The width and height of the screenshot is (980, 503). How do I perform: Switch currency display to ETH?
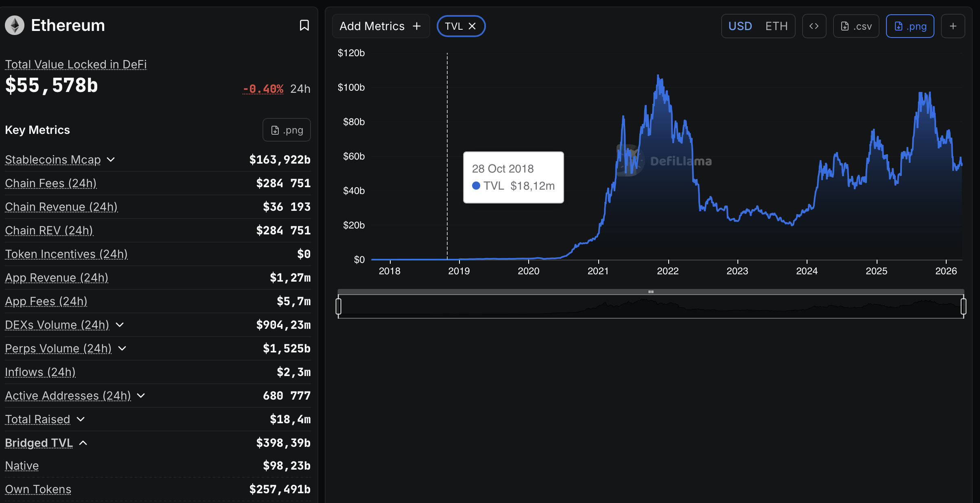click(777, 26)
